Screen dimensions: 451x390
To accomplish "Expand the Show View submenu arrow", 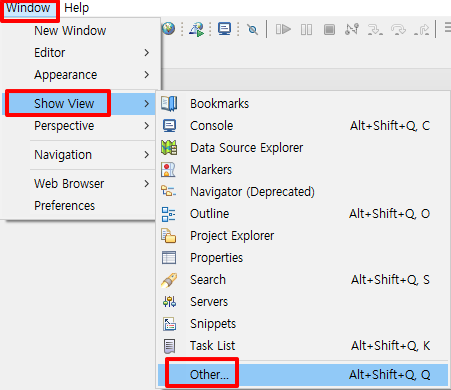I will click(147, 104).
